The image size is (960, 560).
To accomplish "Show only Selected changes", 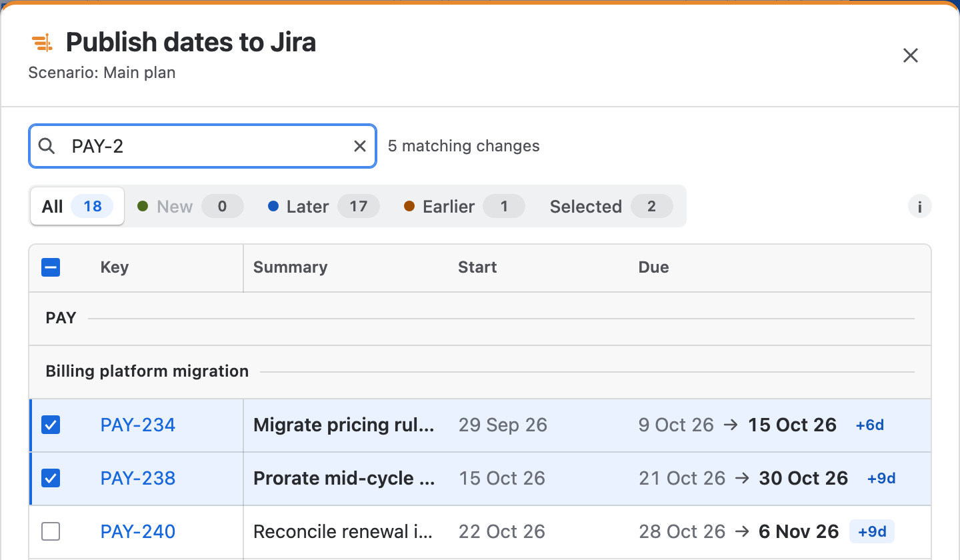I will [611, 207].
